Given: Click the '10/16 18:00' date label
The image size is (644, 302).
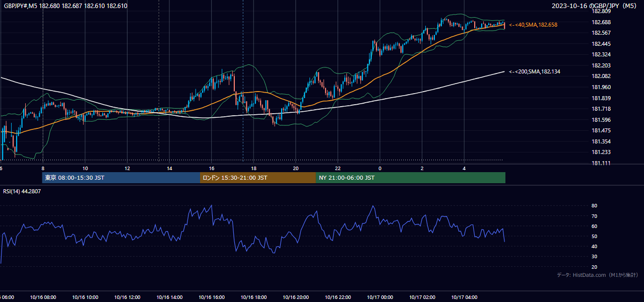Looking at the screenshot, I should (253, 297).
